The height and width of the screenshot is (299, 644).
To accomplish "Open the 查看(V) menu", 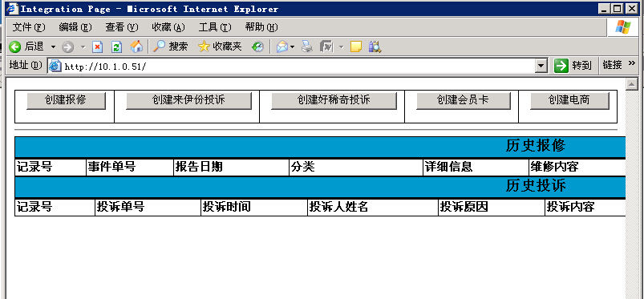I will 122,27.
